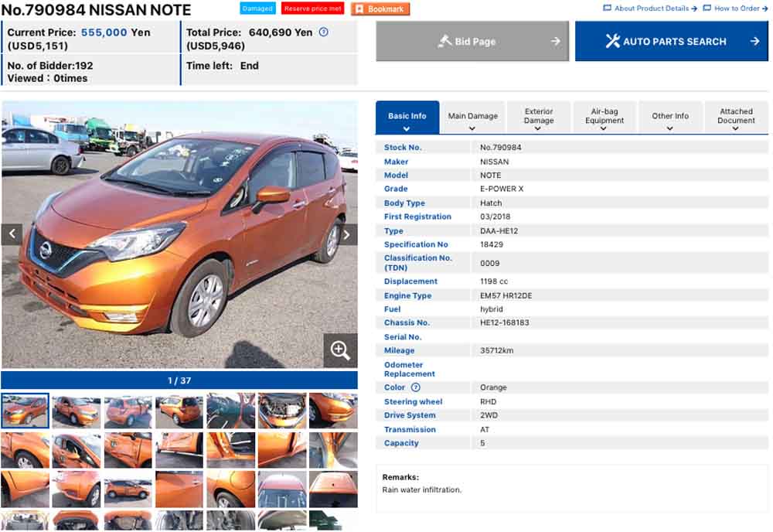
Task: Click the Bookmark button
Action: click(x=380, y=9)
